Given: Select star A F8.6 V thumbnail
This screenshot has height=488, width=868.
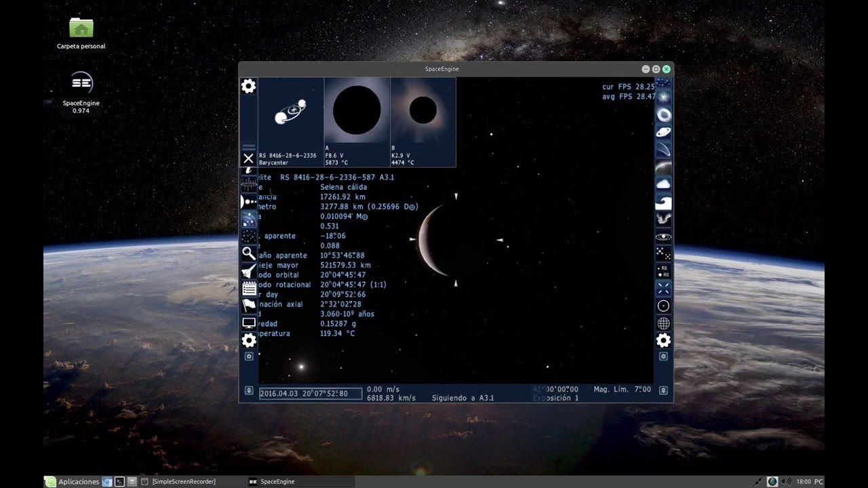Looking at the screenshot, I should click(x=357, y=122).
